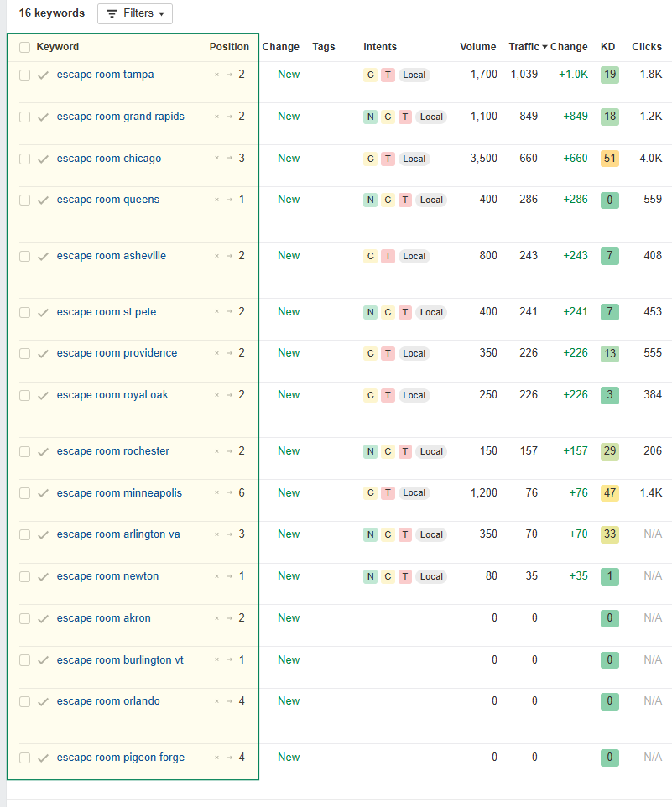Click the checkmark icon beside escape room rochester
Image resolution: width=672 pixels, height=807 pixels.
(44, 452)
